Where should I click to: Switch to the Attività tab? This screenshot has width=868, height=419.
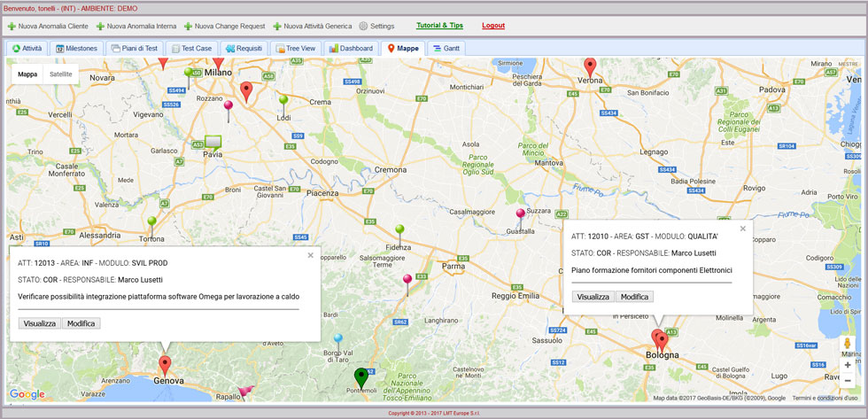27,48
